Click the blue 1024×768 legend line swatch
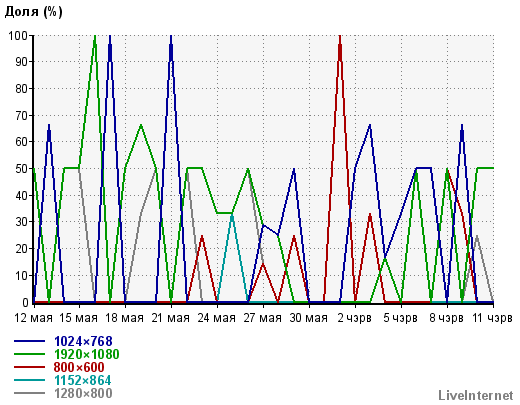The height and width of the screenshot is (405, 520). [x=29, y=341]
